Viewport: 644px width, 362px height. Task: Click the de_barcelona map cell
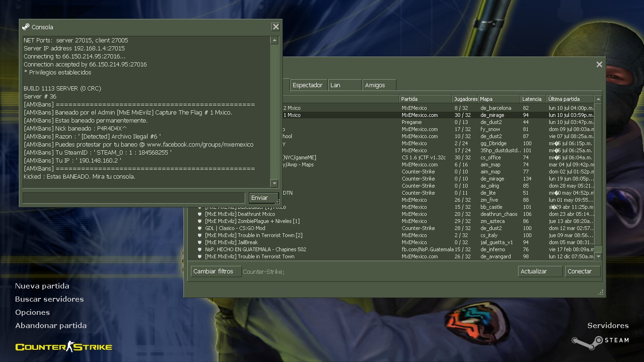(x=496, y=108)
